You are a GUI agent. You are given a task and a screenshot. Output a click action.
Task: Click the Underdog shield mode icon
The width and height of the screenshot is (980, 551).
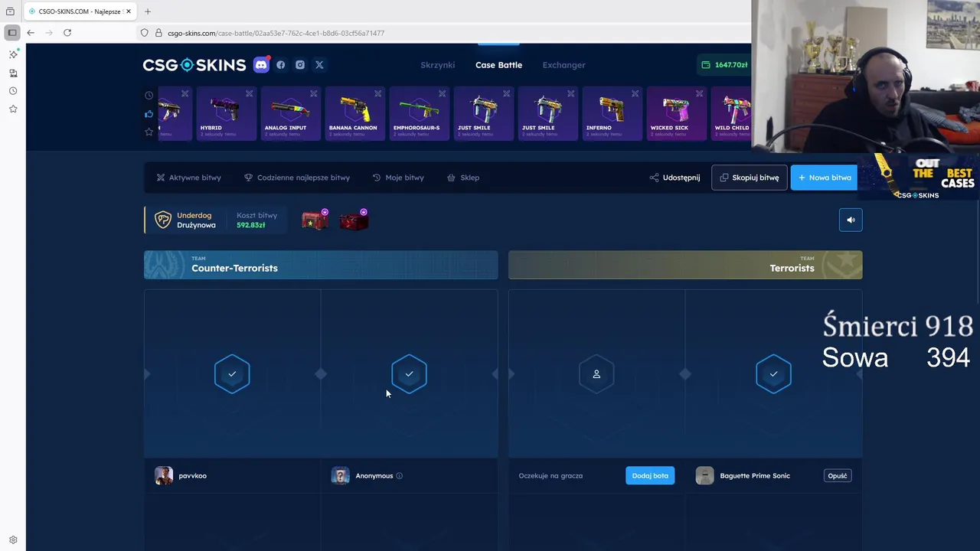point(163,220)
